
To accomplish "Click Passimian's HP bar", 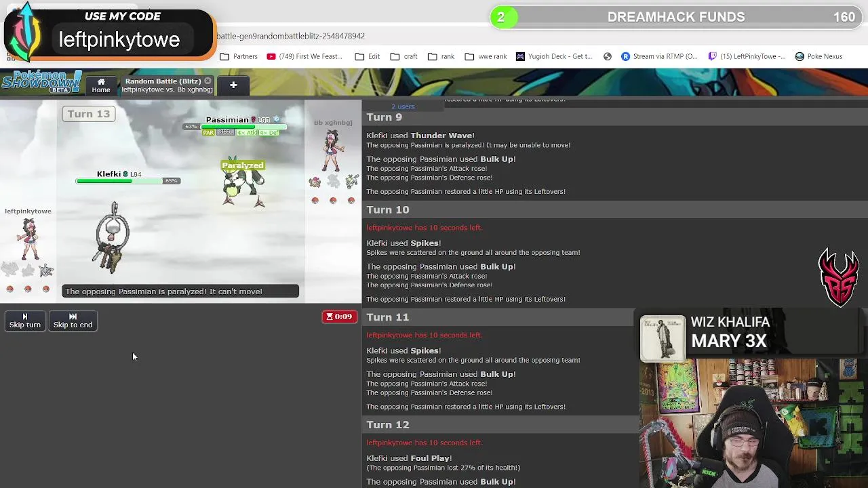I will 243,126.
